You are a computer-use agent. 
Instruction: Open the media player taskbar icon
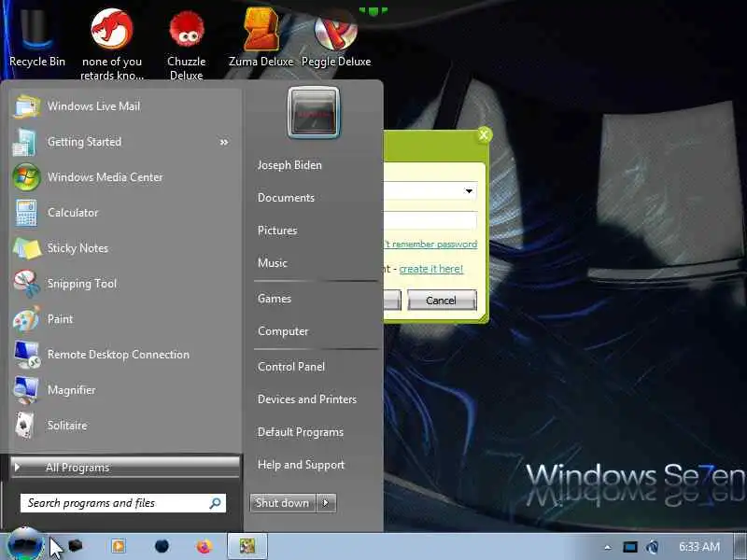pyautogui.click(x=119, y=546)
